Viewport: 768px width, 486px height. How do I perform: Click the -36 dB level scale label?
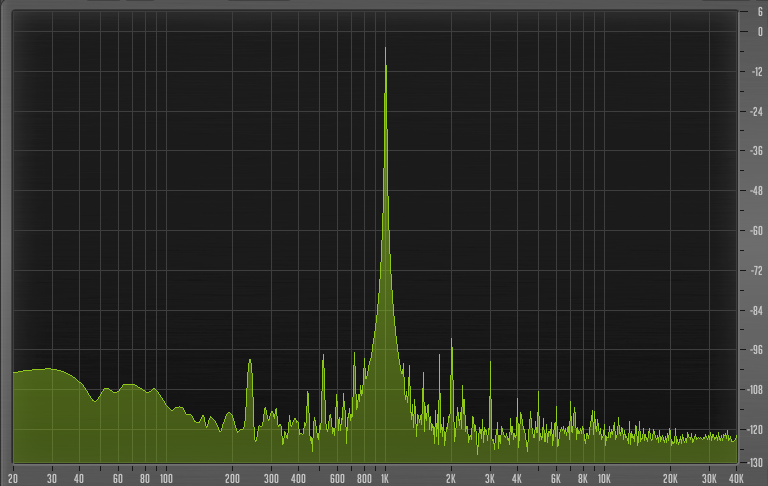757,151
